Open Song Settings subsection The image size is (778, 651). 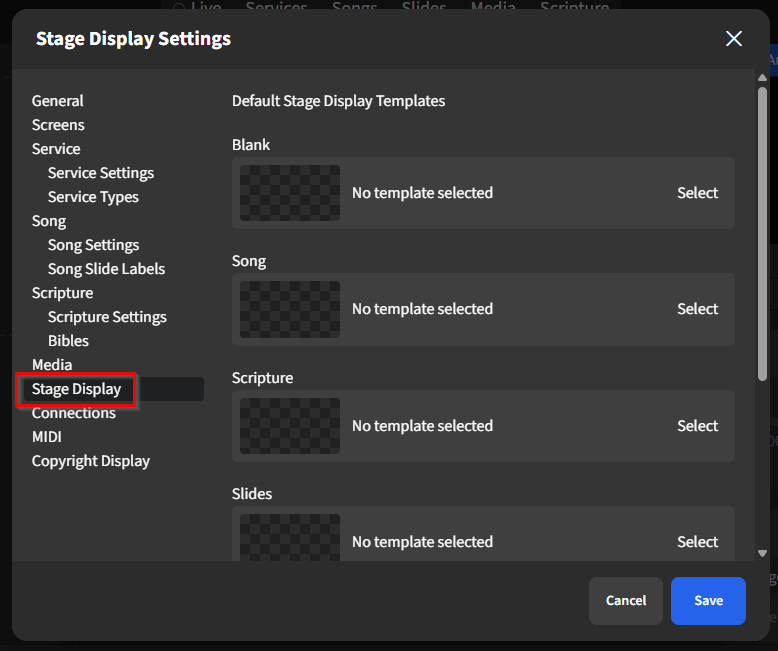pos(93,245)
